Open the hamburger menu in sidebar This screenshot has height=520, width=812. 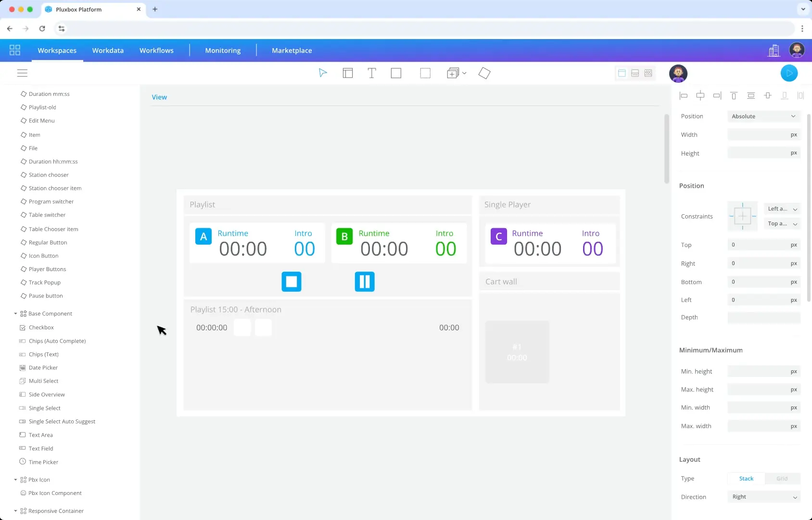22,73
